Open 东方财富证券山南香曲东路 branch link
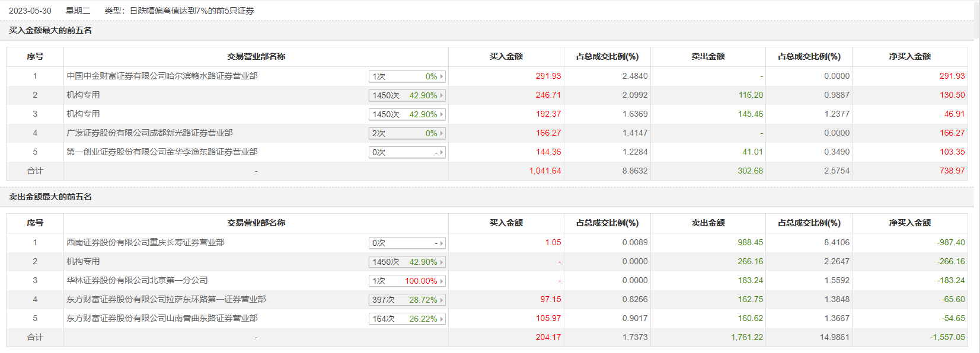This screenshot has width=980, height=353. pyautogui.click(x=162, y=318)
